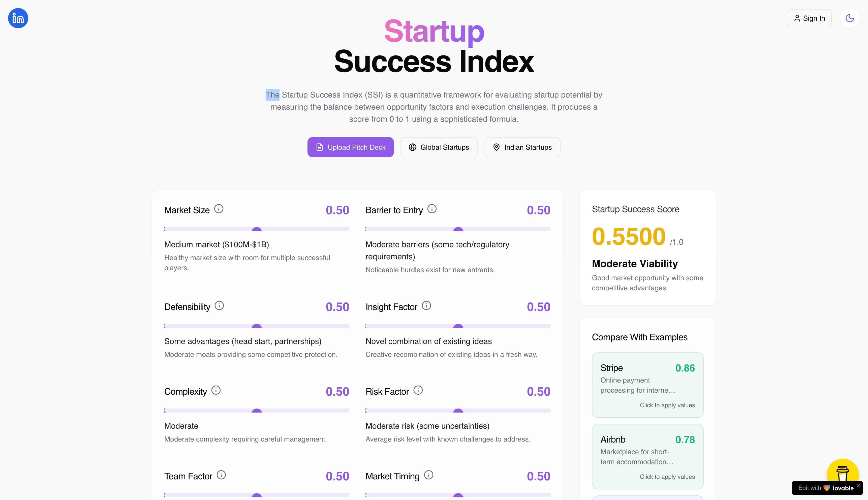Click the Upload Pitch Deck button

350,147
